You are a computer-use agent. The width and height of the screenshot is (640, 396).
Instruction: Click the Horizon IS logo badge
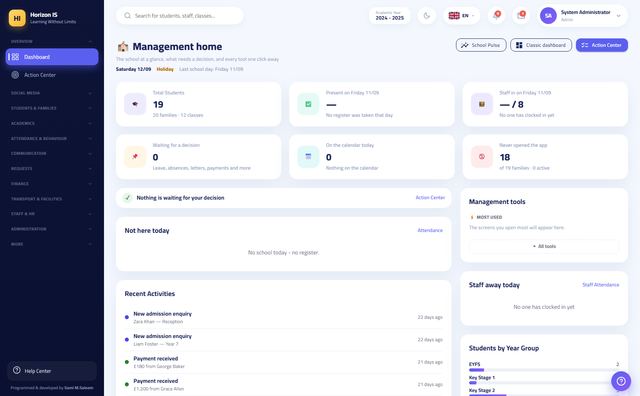coord(17,18)
